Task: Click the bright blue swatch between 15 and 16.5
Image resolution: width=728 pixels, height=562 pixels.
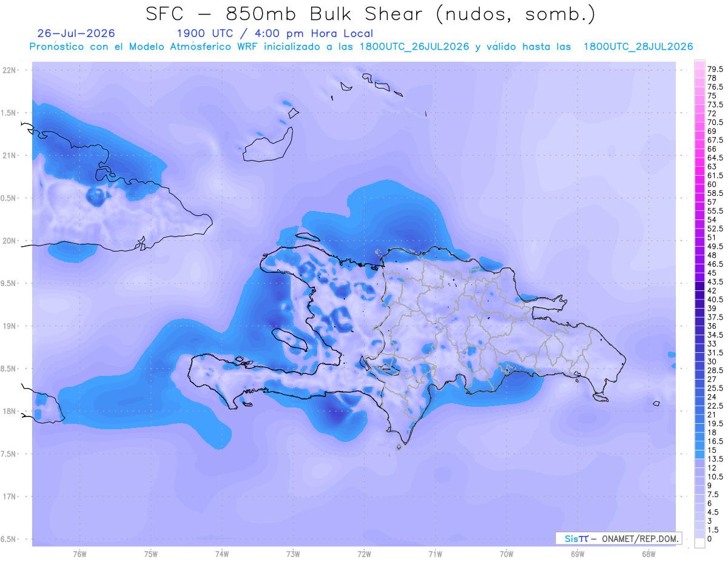Action: 699,446
